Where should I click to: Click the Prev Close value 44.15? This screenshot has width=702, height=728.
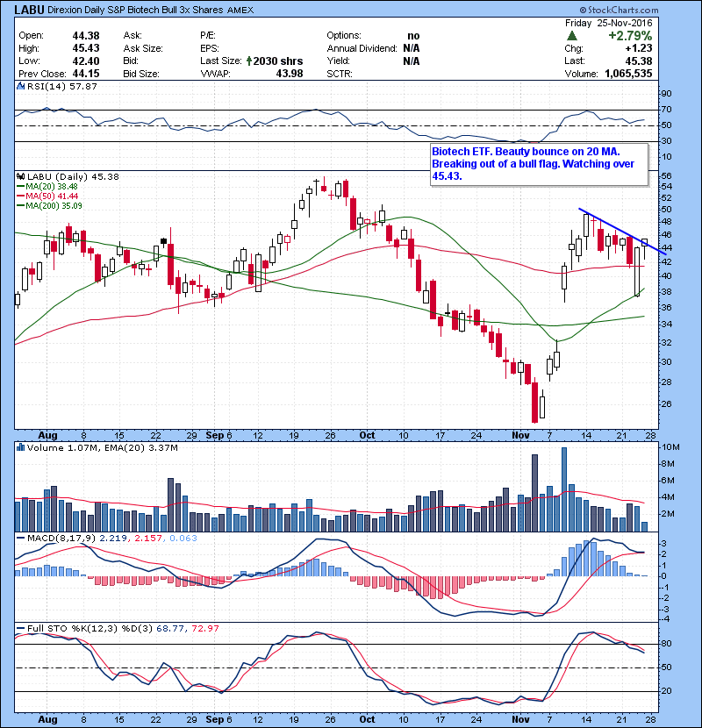pyautogui.click(x=86, y=74)
